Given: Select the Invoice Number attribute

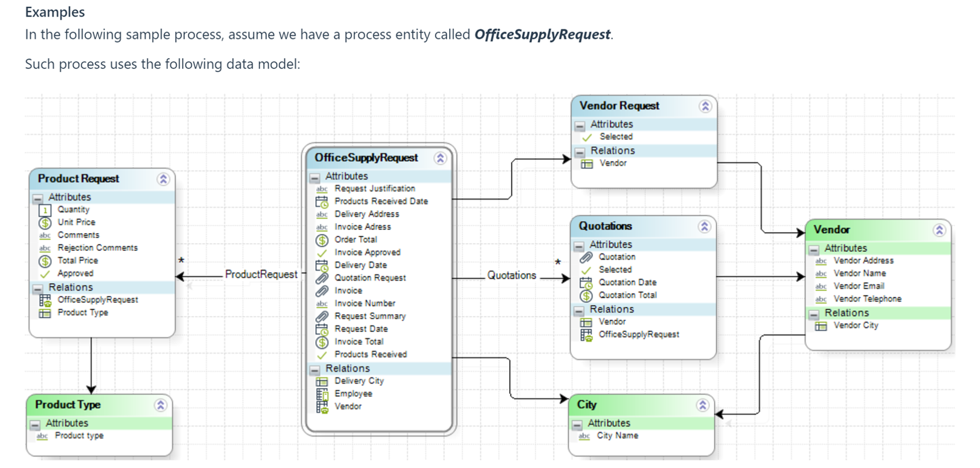Looking at the screenshot, I should click(x=365, y=304).
